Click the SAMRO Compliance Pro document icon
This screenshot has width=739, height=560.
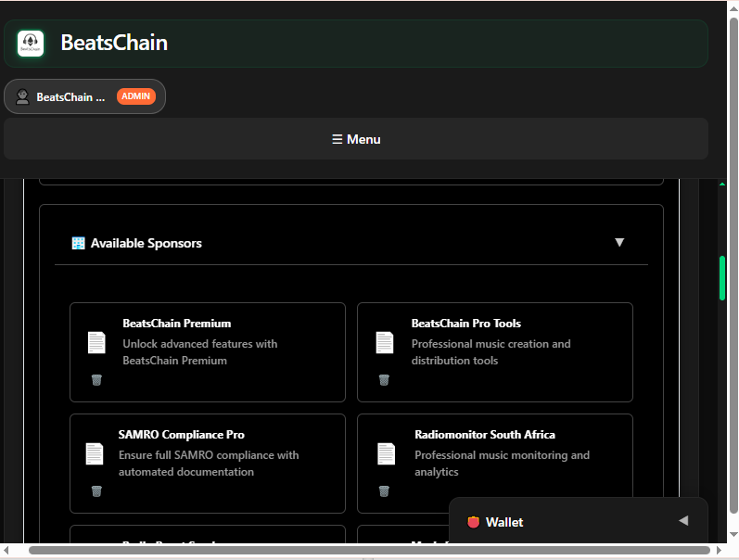[95, 454]
